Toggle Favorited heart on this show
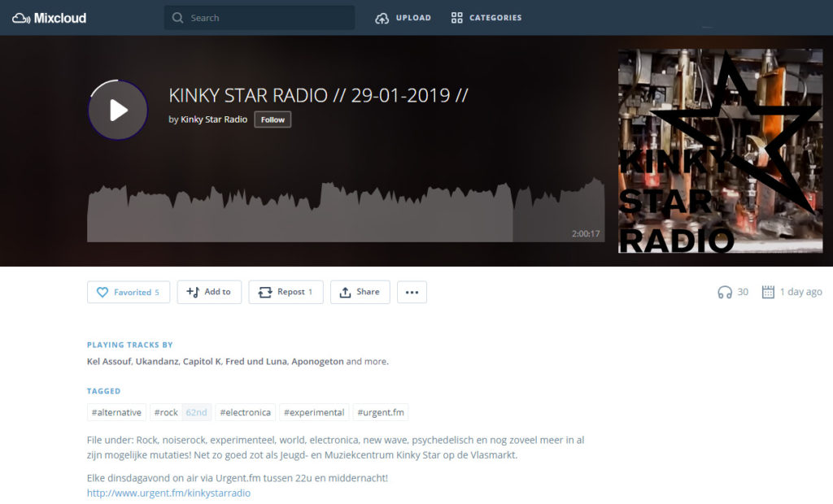 129,292
